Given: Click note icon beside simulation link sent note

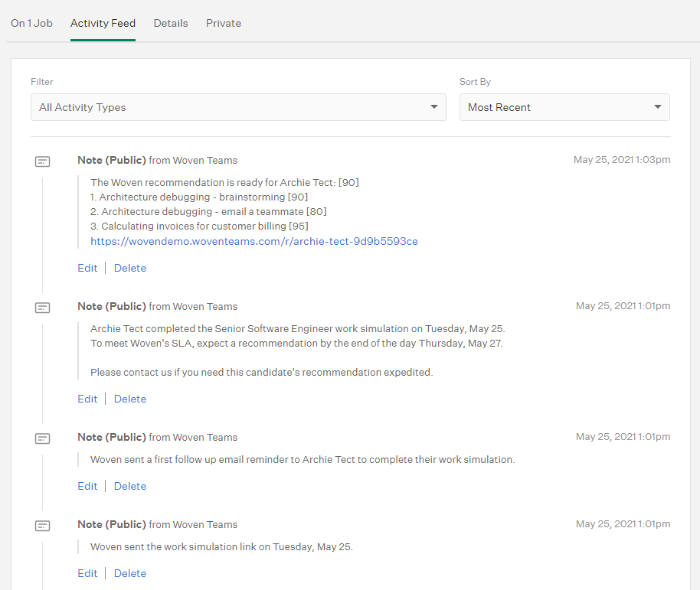Looking at the screenshot, I should pos(42,526).
